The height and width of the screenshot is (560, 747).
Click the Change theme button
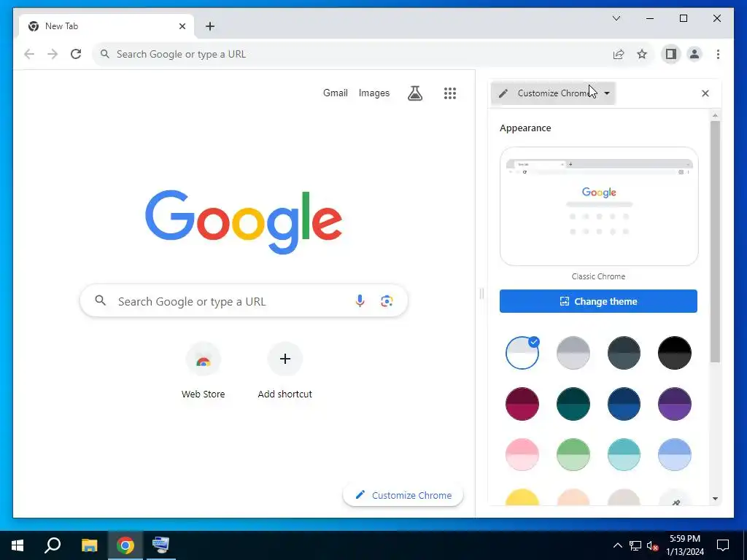[x=598, y=301]
